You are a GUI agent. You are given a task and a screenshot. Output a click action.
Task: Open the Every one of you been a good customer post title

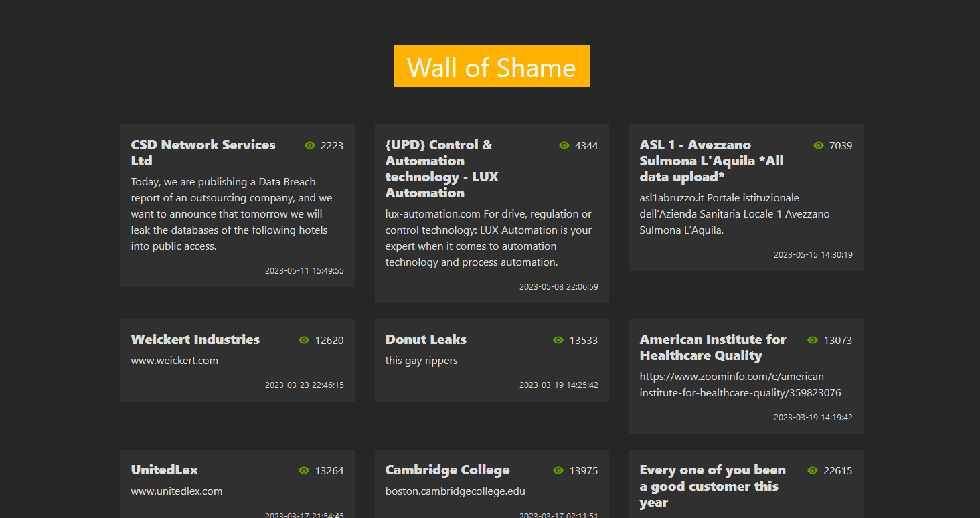click(x=713, y=486)
